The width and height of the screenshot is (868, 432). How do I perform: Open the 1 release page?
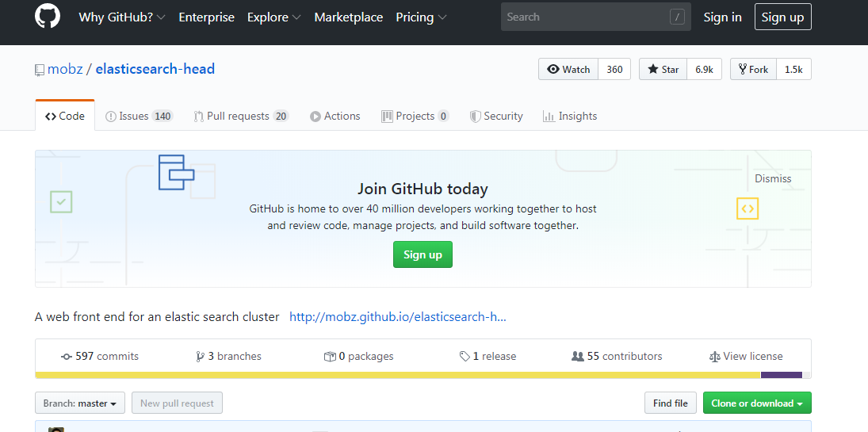[x=488, y=356]
